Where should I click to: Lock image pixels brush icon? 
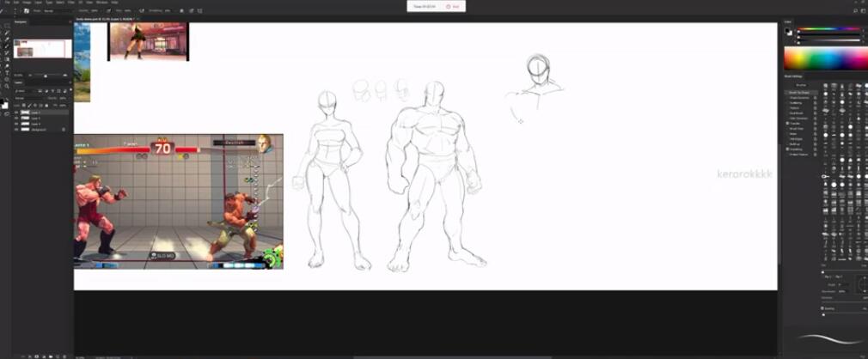[x=30, y=106]
